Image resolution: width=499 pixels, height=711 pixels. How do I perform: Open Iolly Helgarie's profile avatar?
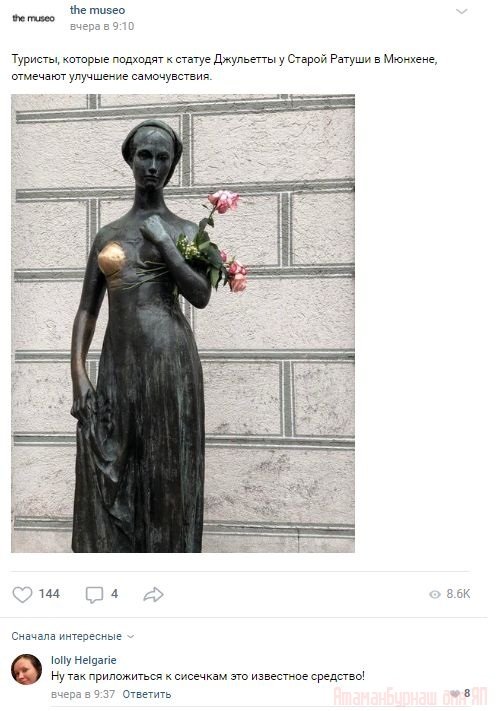tap(26, 669)
